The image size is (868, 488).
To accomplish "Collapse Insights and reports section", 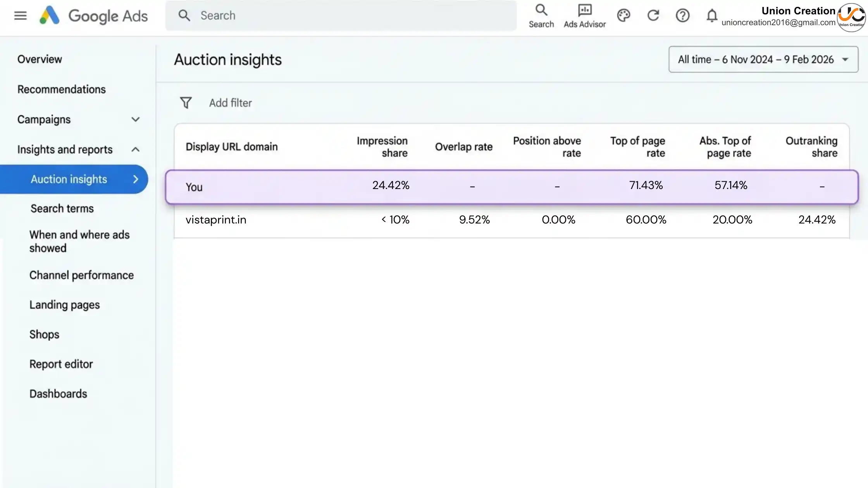I will [x=135, y=149].
